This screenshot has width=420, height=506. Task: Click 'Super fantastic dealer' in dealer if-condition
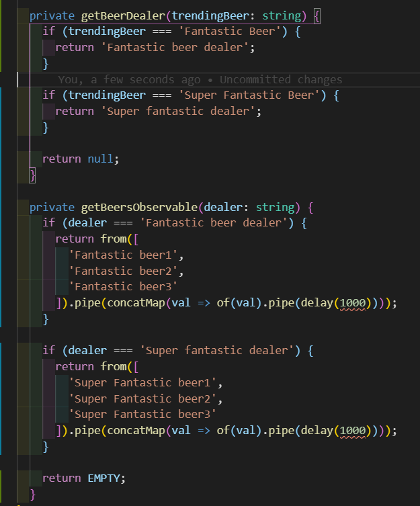click(216, 351)
